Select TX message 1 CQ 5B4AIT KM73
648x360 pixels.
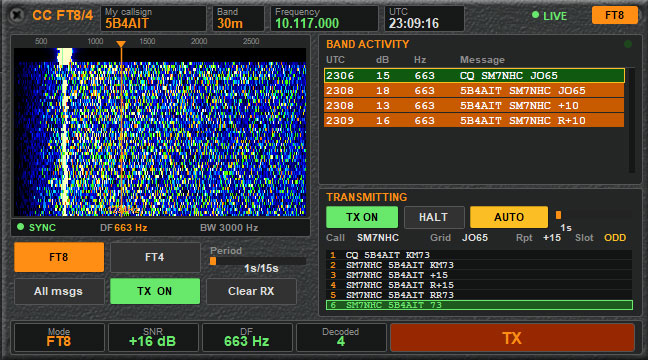point(479,255)
